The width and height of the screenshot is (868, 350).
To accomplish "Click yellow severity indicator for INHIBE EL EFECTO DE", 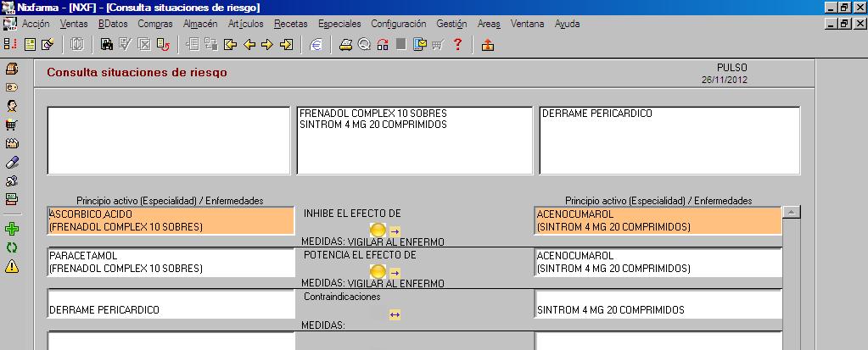I will click(x=378, y=230).
